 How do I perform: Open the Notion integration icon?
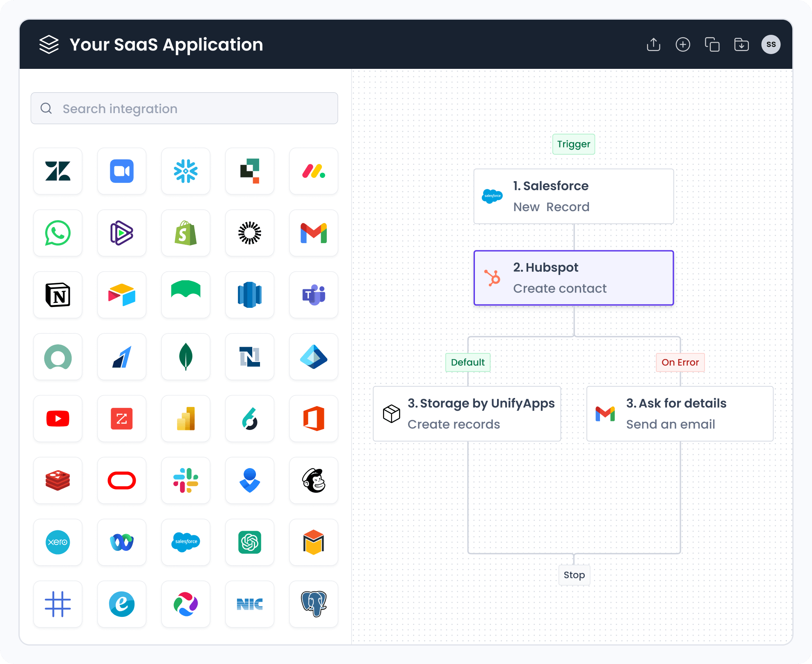[x=58, y=295]
